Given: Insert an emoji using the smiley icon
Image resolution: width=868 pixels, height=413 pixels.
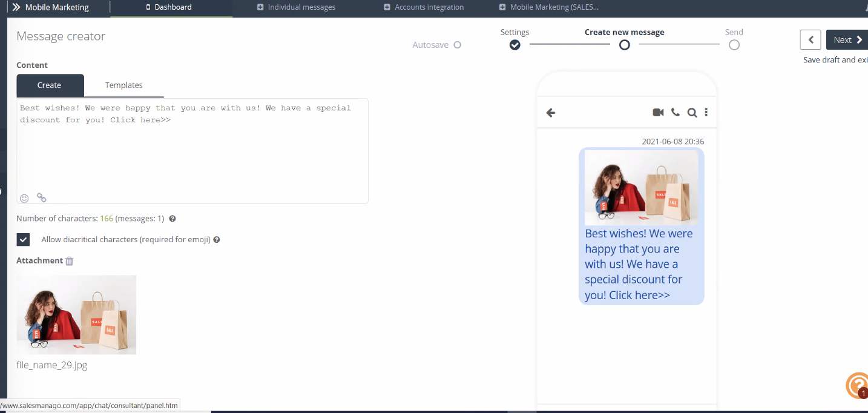Looking at the screenshot, I should pyautogui.click(x=24, y=198).
